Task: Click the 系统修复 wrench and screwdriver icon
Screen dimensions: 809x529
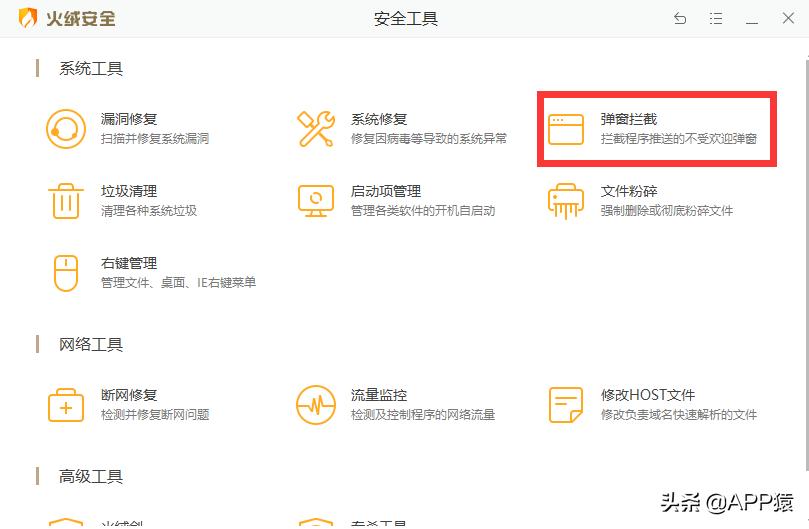Action: pyautogui.click(x=316, y=129)
